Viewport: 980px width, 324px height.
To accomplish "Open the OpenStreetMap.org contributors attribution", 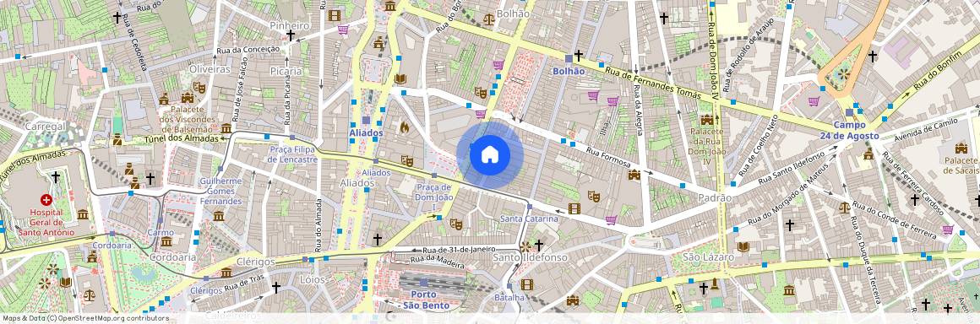I will 113,318.
